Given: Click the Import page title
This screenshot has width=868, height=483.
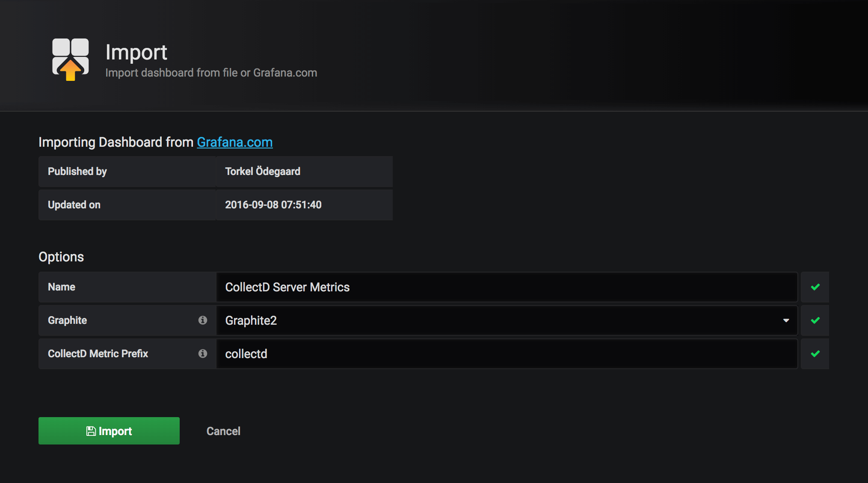Looking at the screenshot, I should pyautogui.click(x=136, y=52).
